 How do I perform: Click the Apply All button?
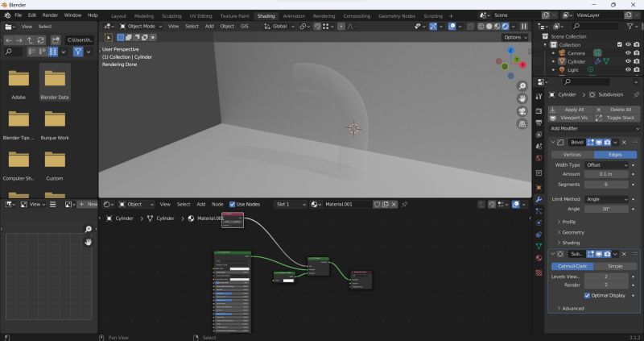click(570, 110)
